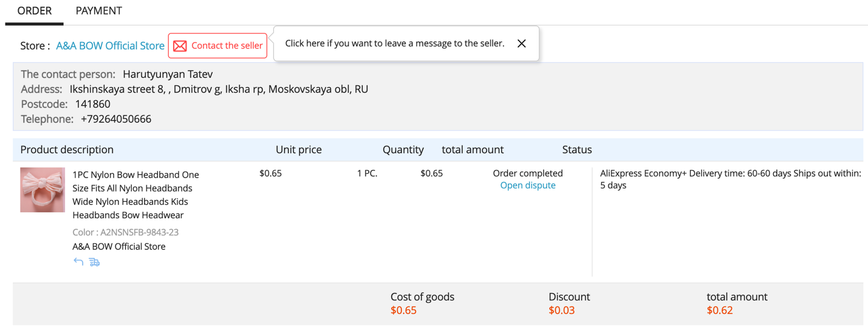Image resolution: width=868 pixels, height=329 pixels.
Task: Select the postcode 141860
Action: pyautogui.click(x=93, y=104)
